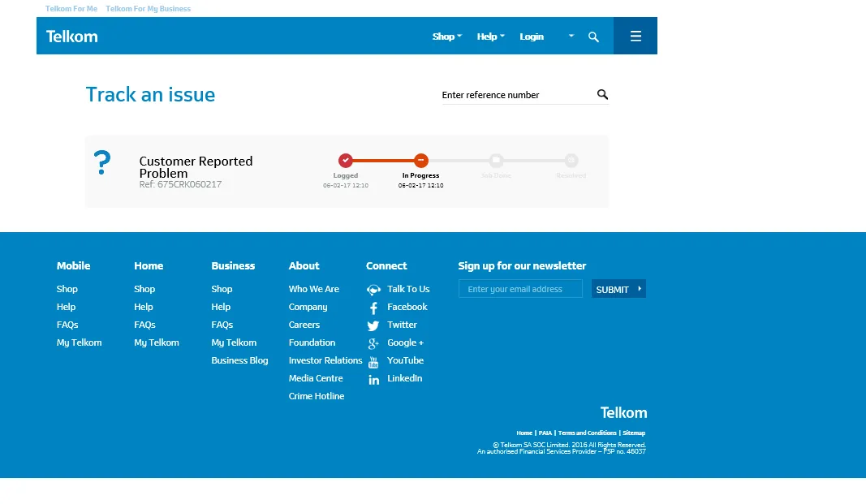Screen dimensions: 866x504
Task: Click the Job Done status marker
Action: tap(496, 161)
